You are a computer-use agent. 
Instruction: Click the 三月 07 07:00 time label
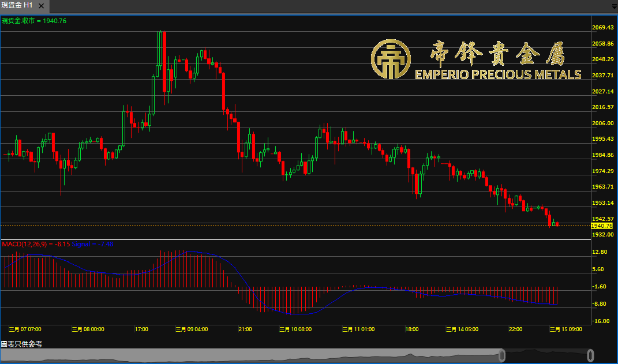[25, 329]
